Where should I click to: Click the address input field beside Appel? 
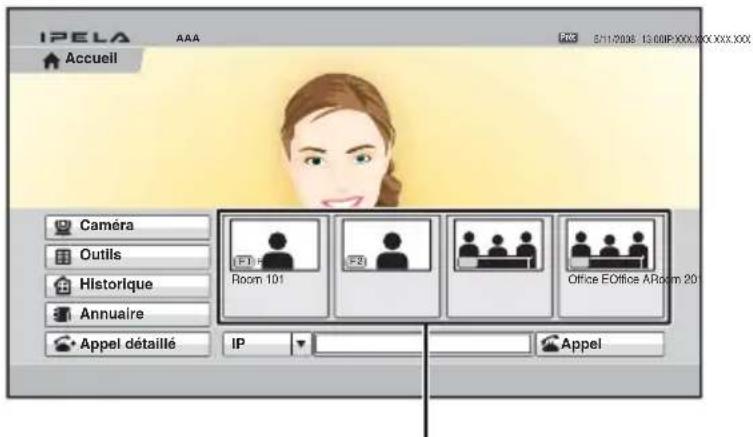(423, 344)
